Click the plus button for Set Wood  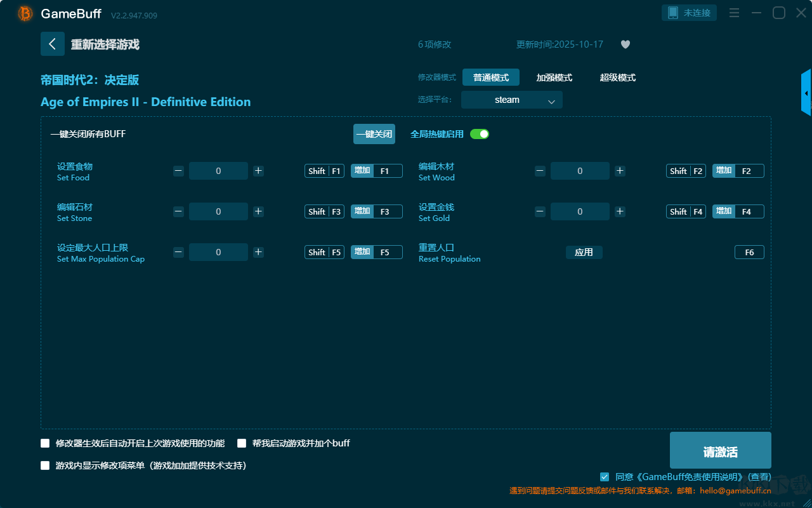click(620, 171)
